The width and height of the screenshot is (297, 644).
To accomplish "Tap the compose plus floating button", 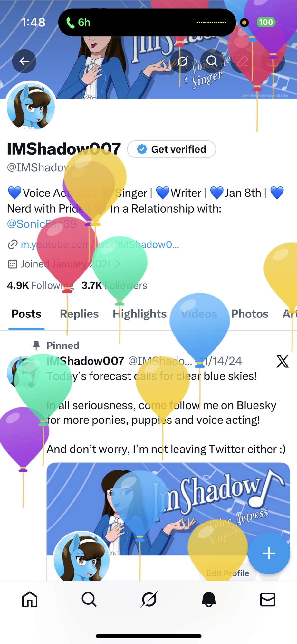I will coord(269,553).
